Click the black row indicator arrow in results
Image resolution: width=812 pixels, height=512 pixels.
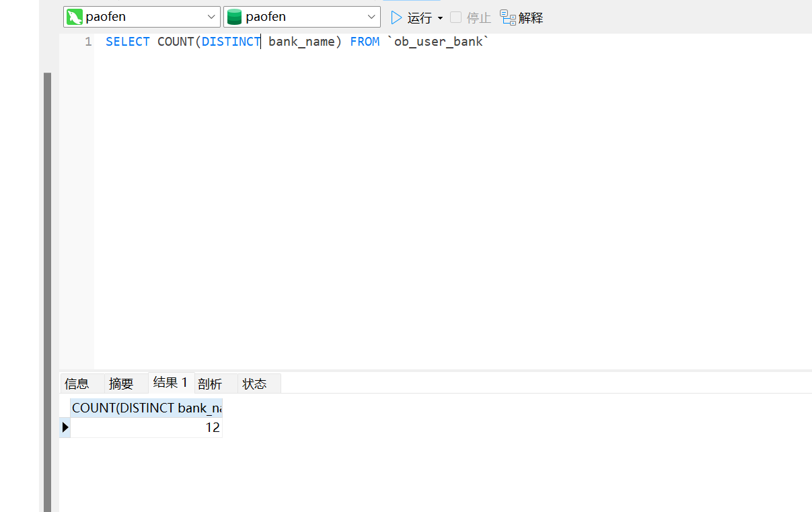(x=65, y=427)
